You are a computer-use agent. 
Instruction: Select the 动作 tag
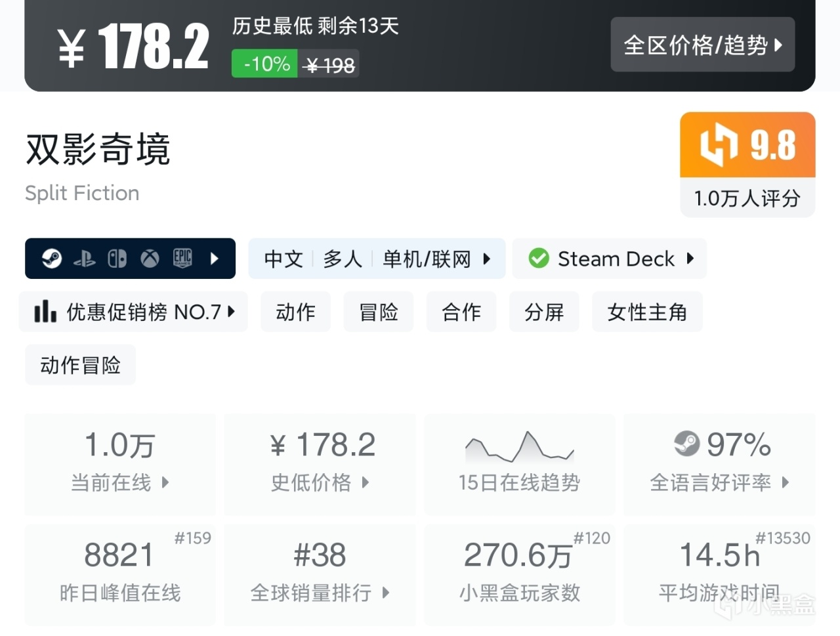point(295,312)
